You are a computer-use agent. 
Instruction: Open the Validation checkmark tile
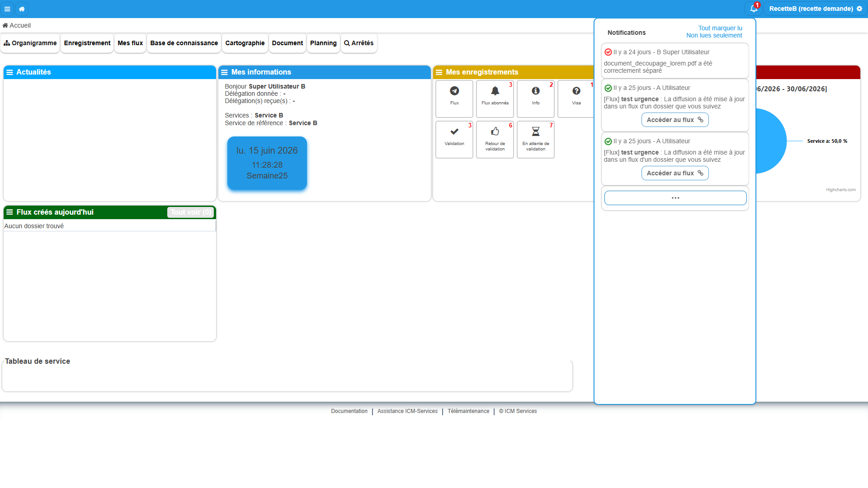[x=454, y=140]
